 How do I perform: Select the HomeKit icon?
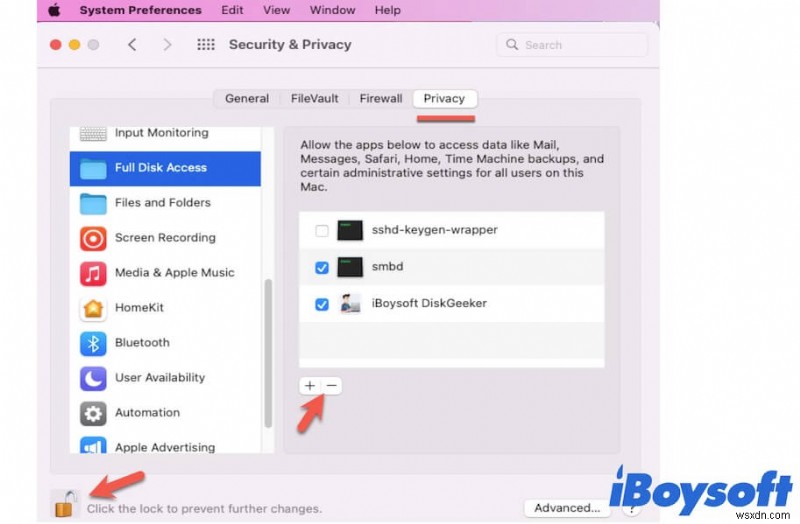coord(93,308)
